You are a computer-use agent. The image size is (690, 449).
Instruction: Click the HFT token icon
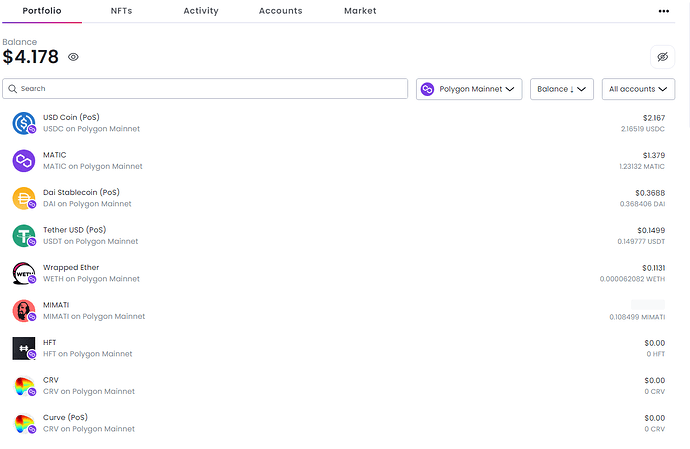pos(24,348)
